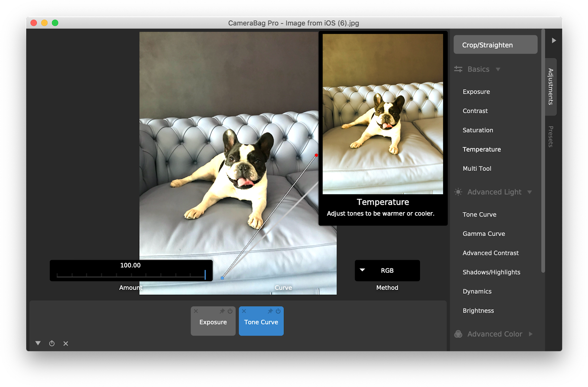This screenshot has width=588, height=387.
Task: Click the Crop/Straighten button
Action: pyautogui.click(x=495, y=45)
